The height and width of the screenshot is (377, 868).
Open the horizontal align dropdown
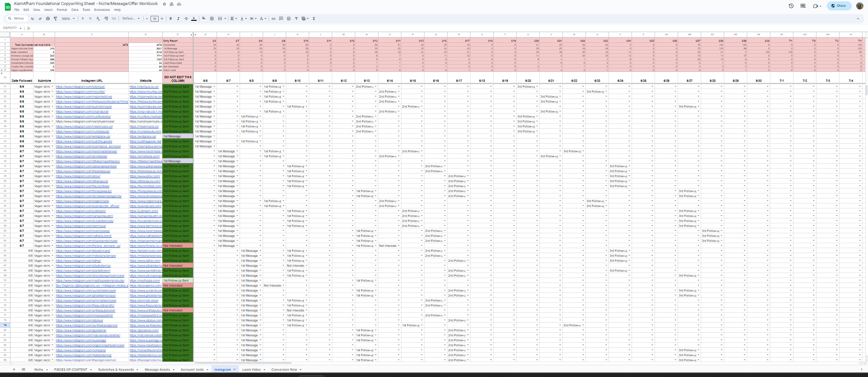(x=233, y=19)
